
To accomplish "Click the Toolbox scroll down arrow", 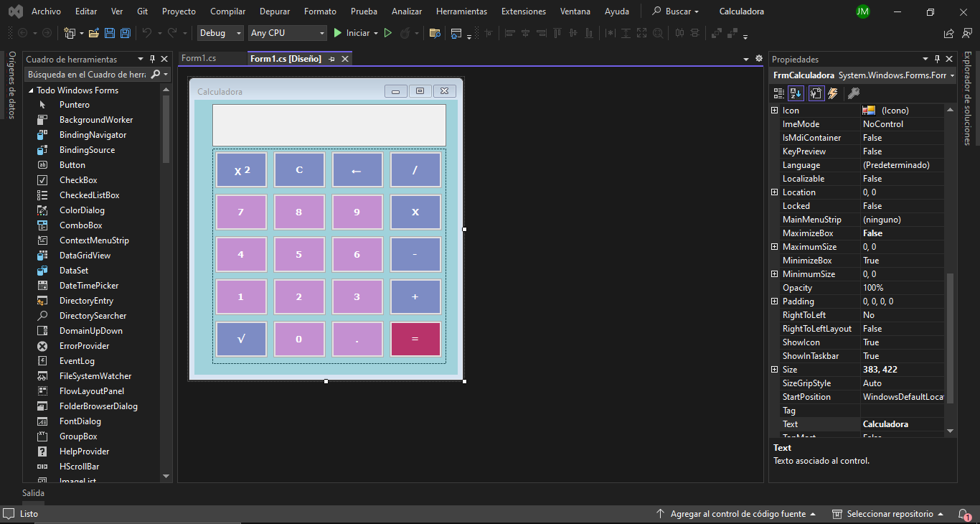I will pyautogui.click(x=166, y=476).
